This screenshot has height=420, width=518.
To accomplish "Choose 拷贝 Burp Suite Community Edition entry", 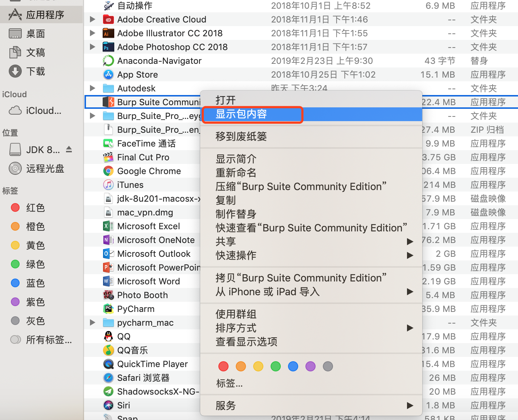I will [311, 278].
